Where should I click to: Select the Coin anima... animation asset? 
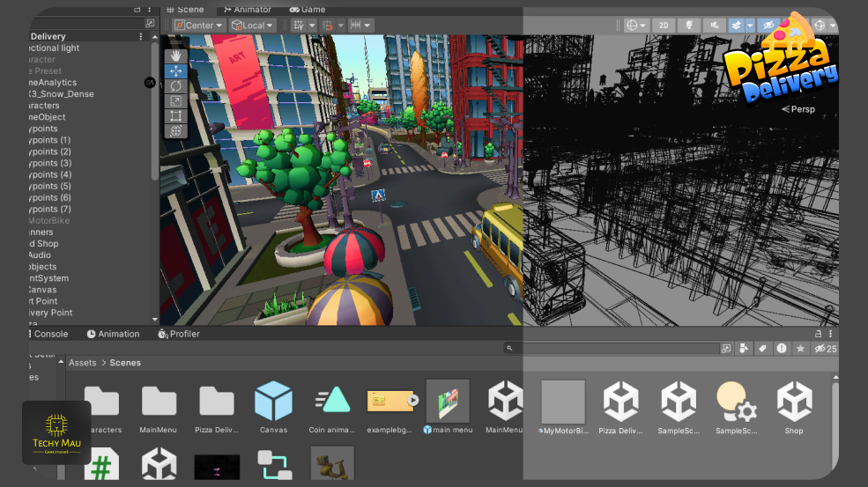(x=332, y=408)
